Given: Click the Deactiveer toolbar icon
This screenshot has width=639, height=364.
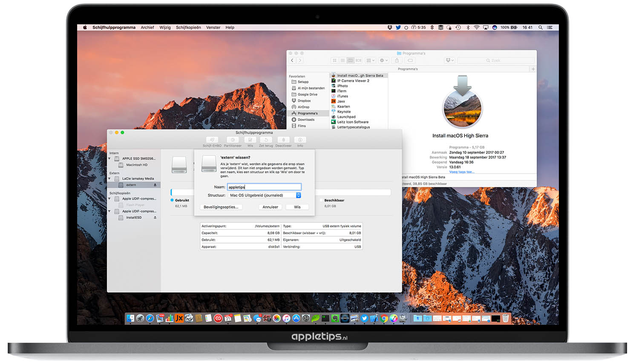Looking at the screenshot, I should click(283, 140).
